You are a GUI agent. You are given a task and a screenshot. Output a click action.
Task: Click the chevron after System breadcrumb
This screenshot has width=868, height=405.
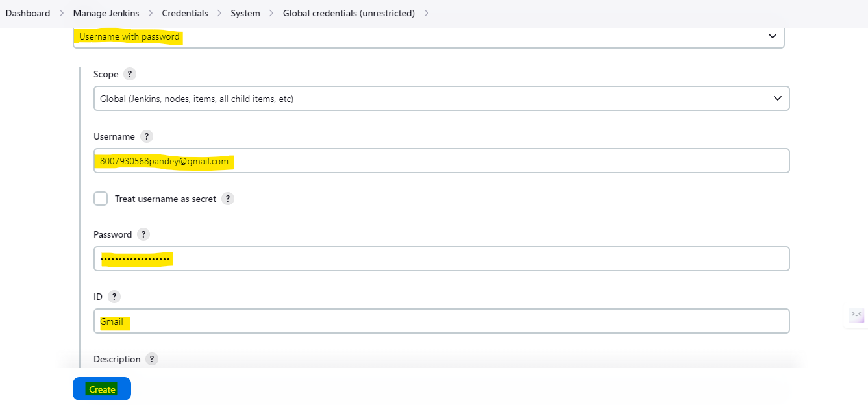coord(271,13)
